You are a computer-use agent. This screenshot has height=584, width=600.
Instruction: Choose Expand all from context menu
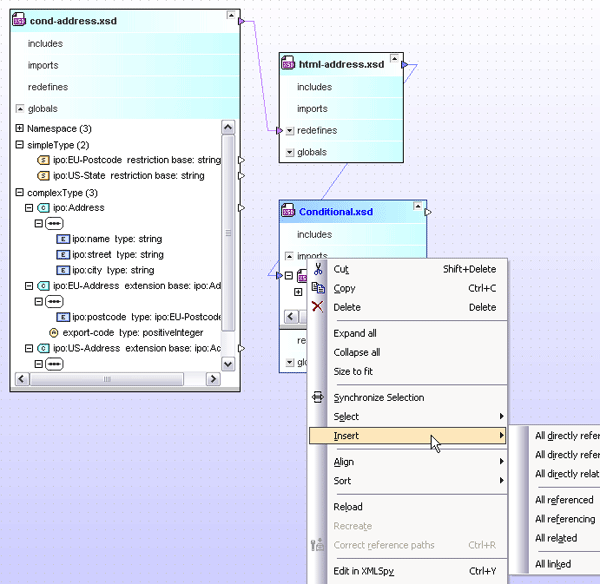356,333
